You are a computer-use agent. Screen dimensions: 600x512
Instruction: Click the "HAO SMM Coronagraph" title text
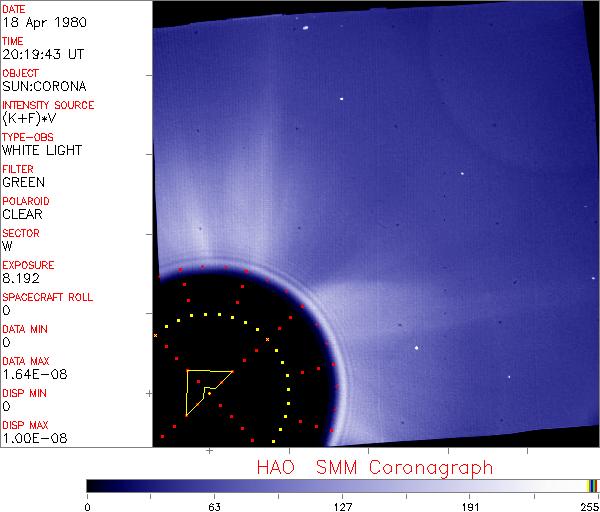(x=374, y=467)
